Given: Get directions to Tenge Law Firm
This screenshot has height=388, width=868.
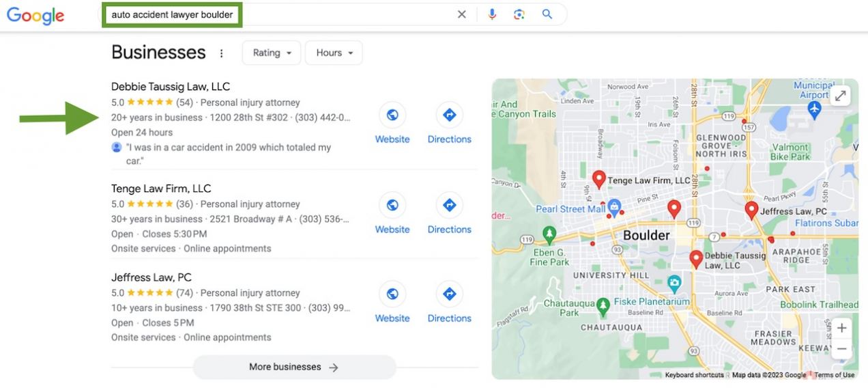Looking at the screenshot, I should tap(449, 205).
